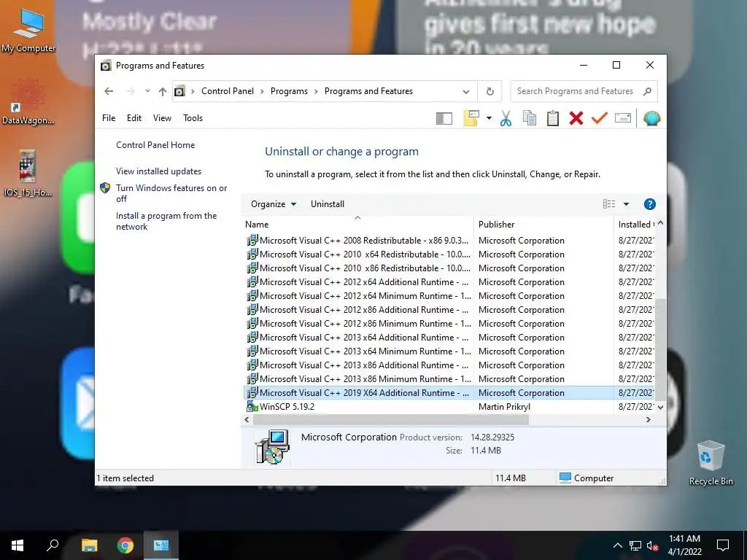Sort by the Name column header
Image resolution: width=747 pixels, height=560 pixels.
[x=357, y=225]
